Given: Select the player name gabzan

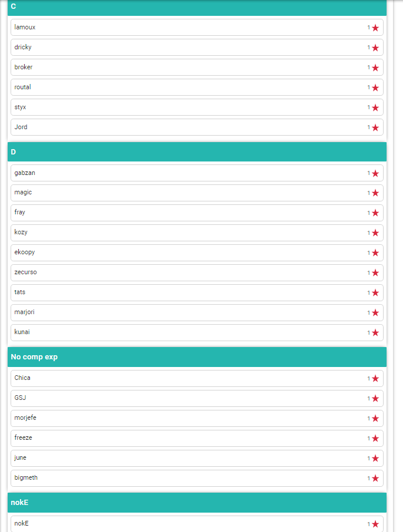Looking at the screenshot, I should (x=25, y=173).
